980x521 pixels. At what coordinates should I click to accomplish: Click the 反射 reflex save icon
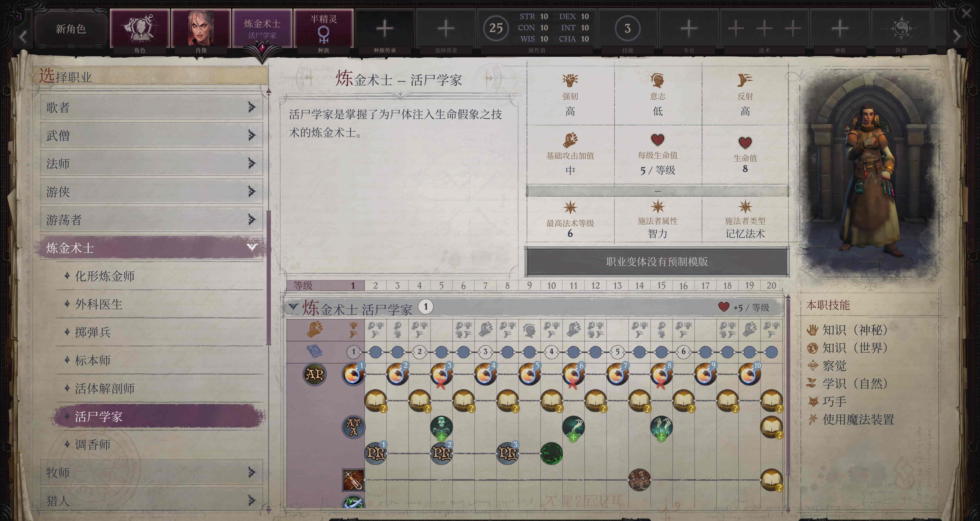coord(745,80)
